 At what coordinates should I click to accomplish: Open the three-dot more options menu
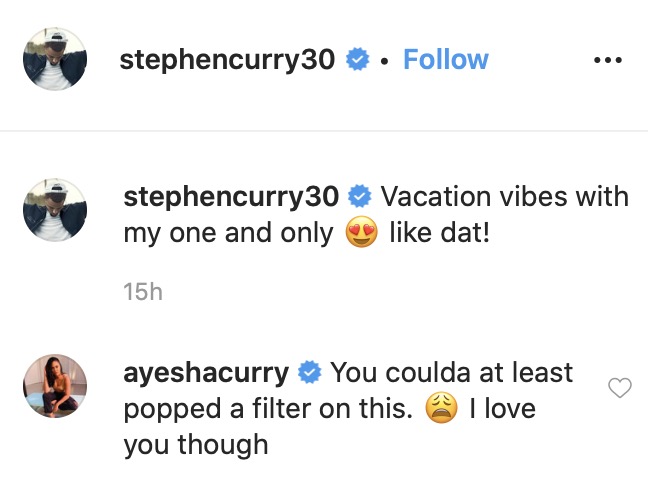tap(607, 60)
